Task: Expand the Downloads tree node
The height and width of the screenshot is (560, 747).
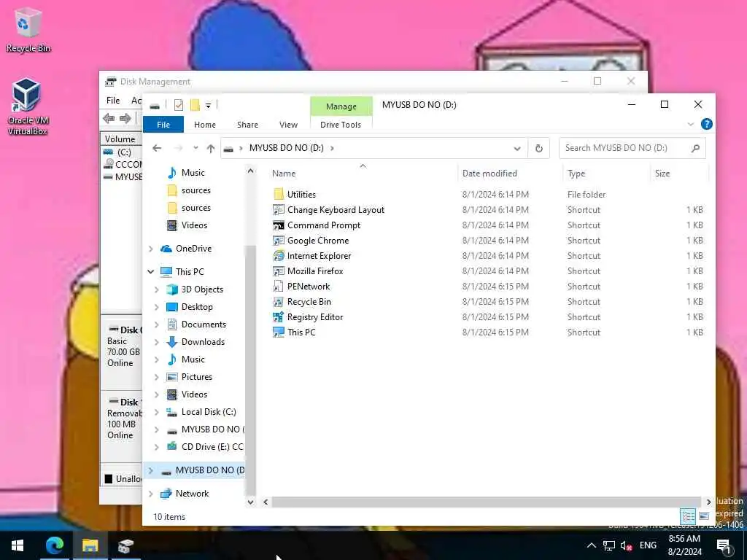Action: click(157, 342)
